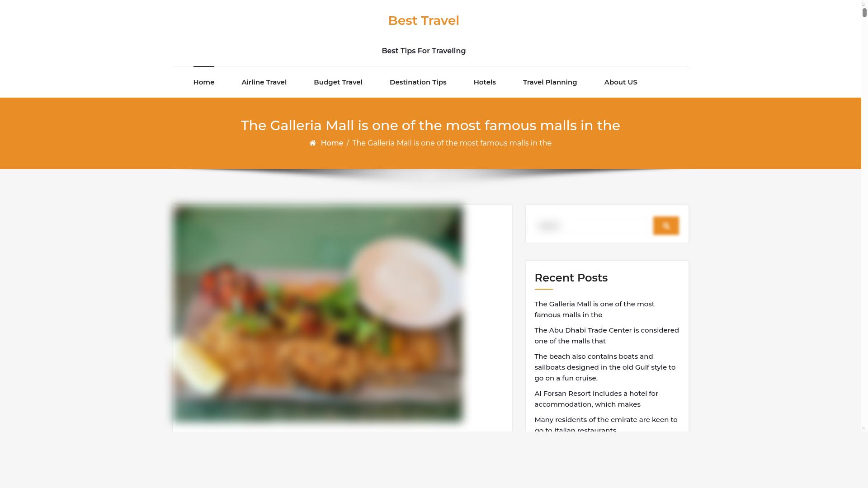Open recent post about Galleria Mall

click(x=594, y=310)
